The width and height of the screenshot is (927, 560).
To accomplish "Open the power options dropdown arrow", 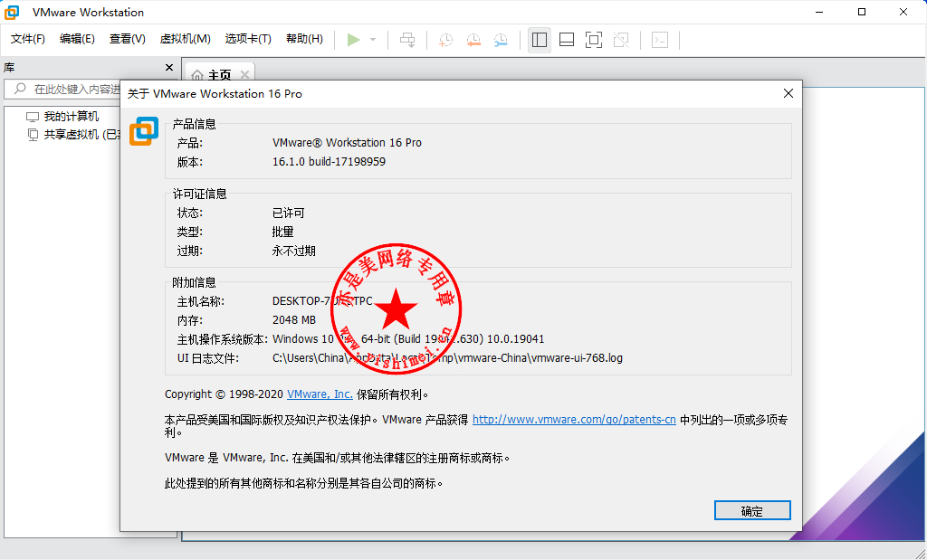I will pos(373,40).
